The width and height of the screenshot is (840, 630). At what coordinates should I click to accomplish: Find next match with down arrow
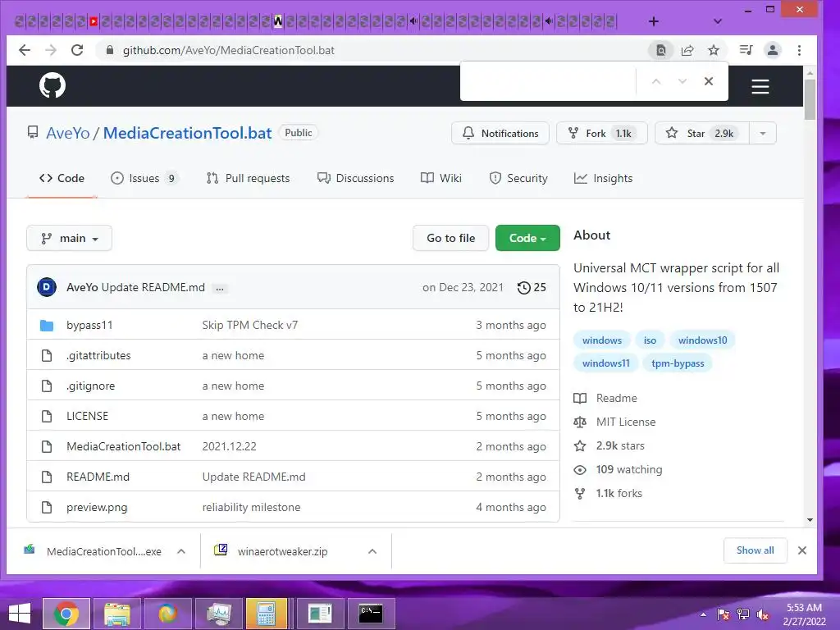pos(682,81)
